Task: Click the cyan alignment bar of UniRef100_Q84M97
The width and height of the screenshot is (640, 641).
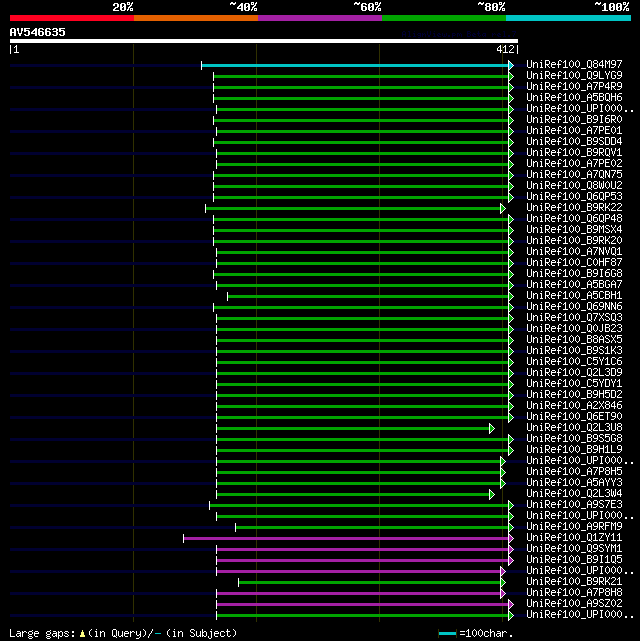Action: pos(355,65)
